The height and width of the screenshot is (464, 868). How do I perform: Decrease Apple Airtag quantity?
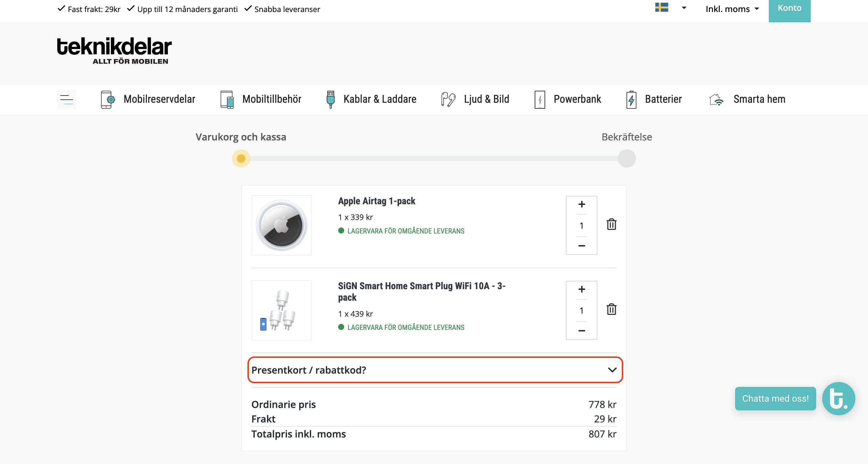coord(581,246)
